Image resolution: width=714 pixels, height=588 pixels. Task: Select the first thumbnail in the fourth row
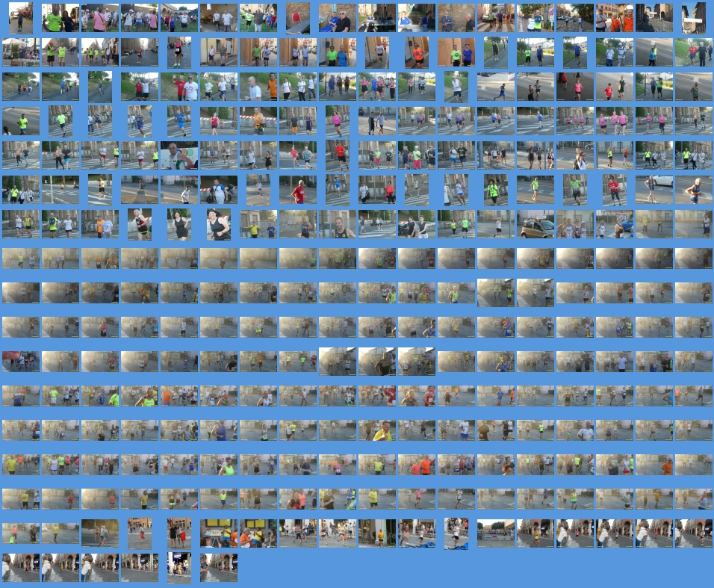[20, 121]
